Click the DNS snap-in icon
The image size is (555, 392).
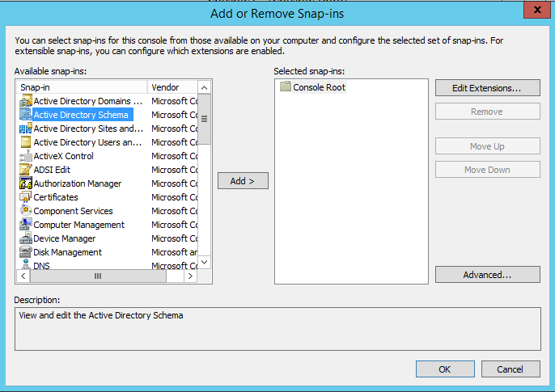coord(26,264)
